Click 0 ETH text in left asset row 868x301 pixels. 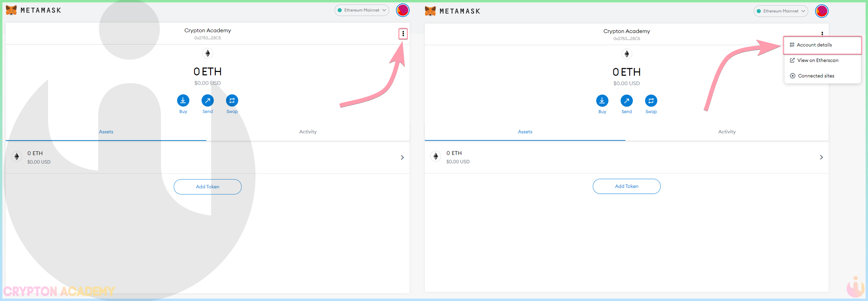point(35,153)
